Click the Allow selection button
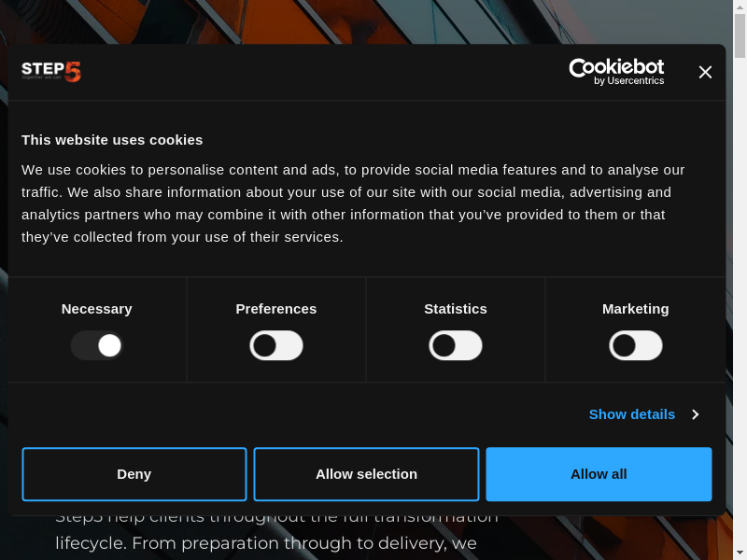This screenshot has height=560, width=747. [366, 474]
